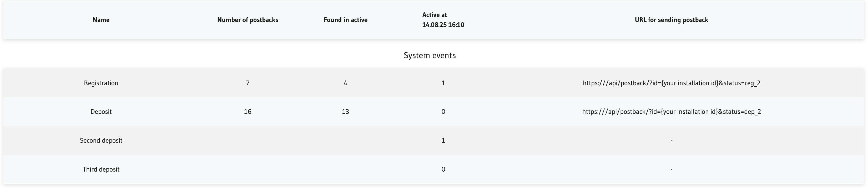
Task: Select Registration's postback count 7
Action: [248, 83]
